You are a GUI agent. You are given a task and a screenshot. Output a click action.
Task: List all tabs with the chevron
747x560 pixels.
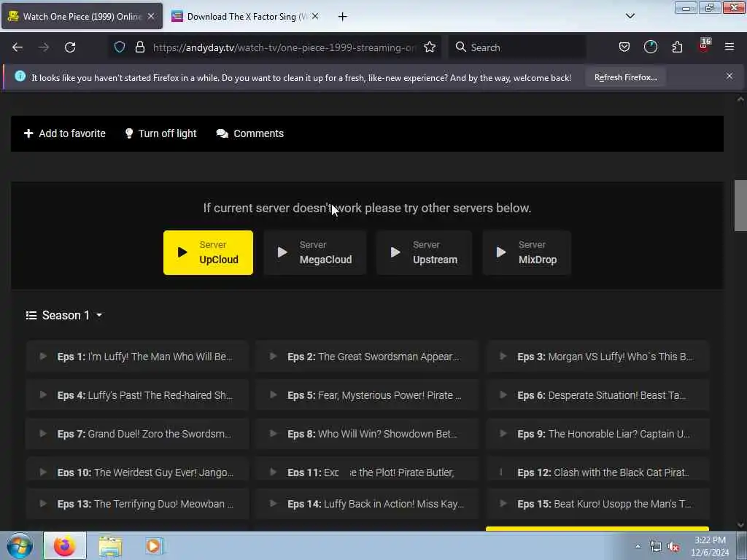[630, 16]
